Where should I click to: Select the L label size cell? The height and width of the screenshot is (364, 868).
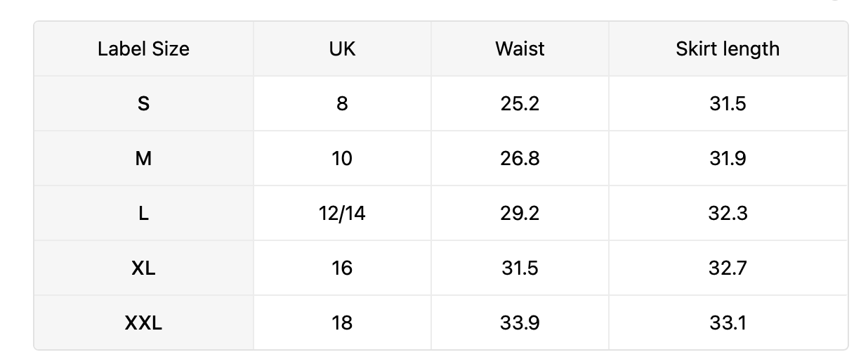143,213
